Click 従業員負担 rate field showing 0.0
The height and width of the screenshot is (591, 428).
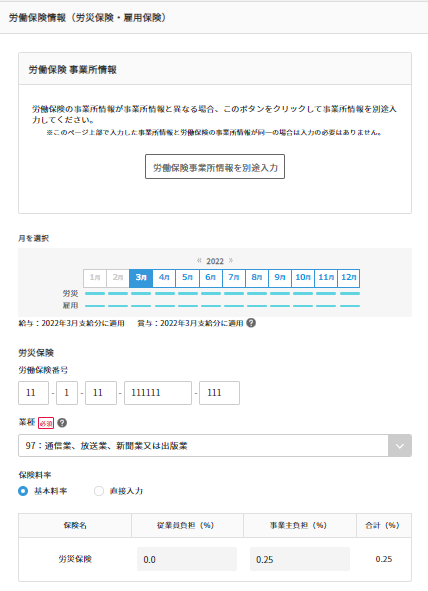(x=187, y=559)
